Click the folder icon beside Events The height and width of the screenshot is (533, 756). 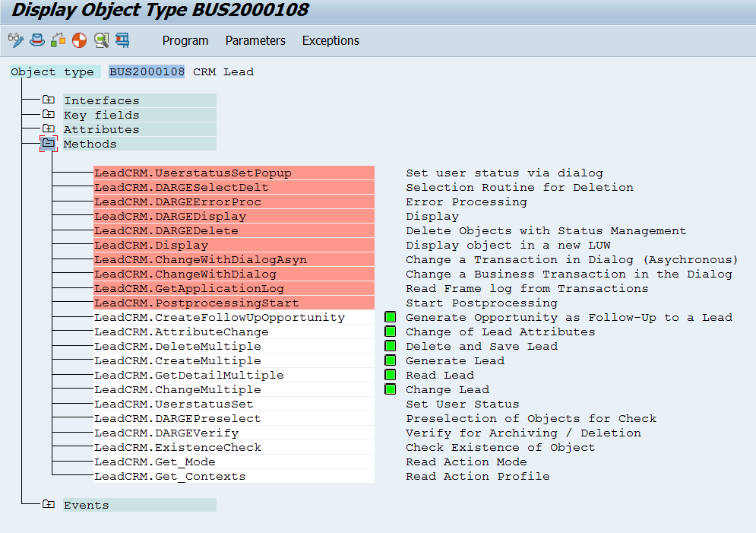pyautogui.click(x=49, y=505)
